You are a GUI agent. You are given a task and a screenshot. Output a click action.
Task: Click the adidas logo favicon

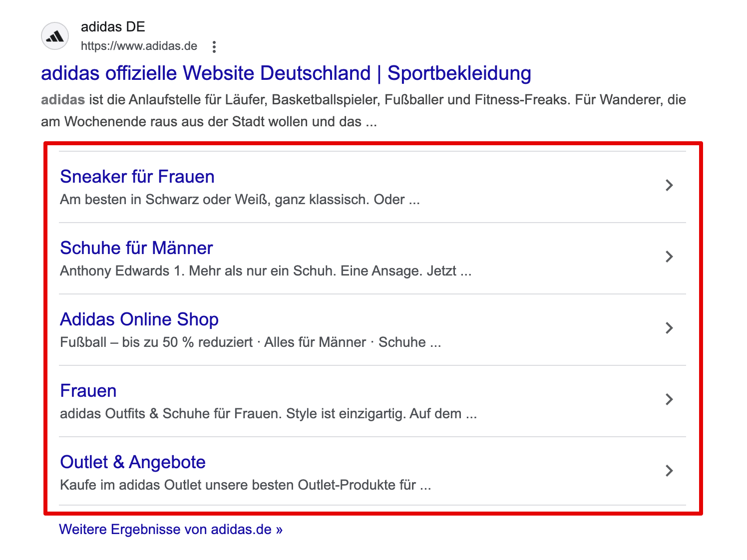[x=55, y=36]
